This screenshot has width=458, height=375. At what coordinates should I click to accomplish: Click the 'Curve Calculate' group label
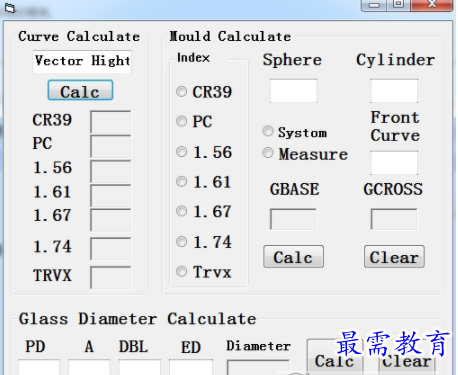[79, 36]
